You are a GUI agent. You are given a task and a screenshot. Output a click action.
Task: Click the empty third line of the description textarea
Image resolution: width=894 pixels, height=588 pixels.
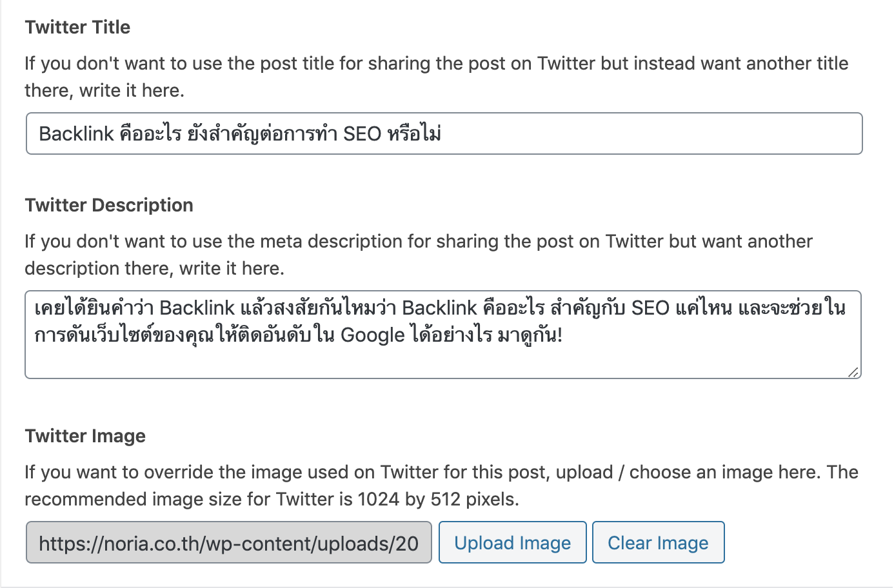coord(443,362)
